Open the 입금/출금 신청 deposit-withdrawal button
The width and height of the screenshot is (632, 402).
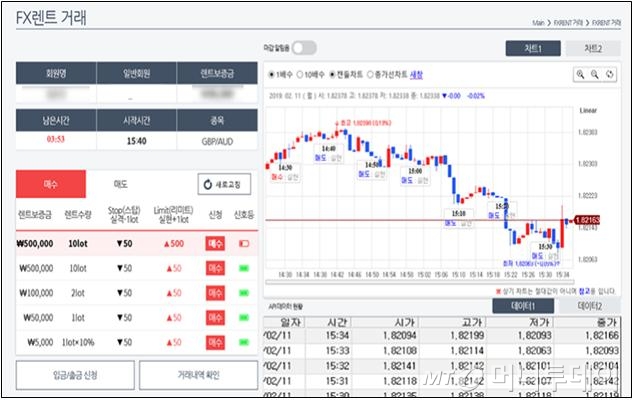pos(75,375)
